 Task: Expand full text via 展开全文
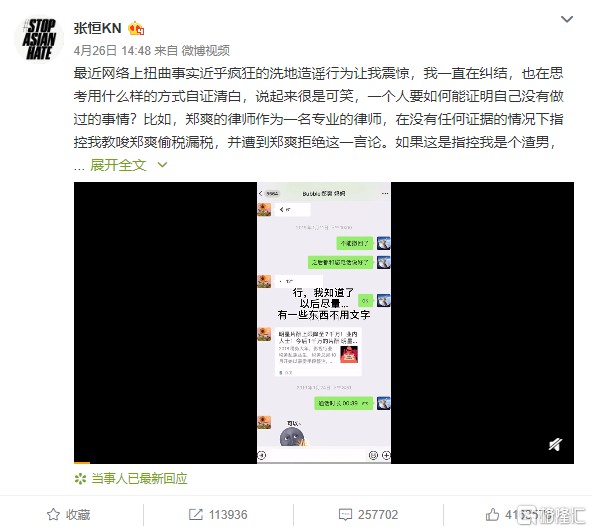118,165
